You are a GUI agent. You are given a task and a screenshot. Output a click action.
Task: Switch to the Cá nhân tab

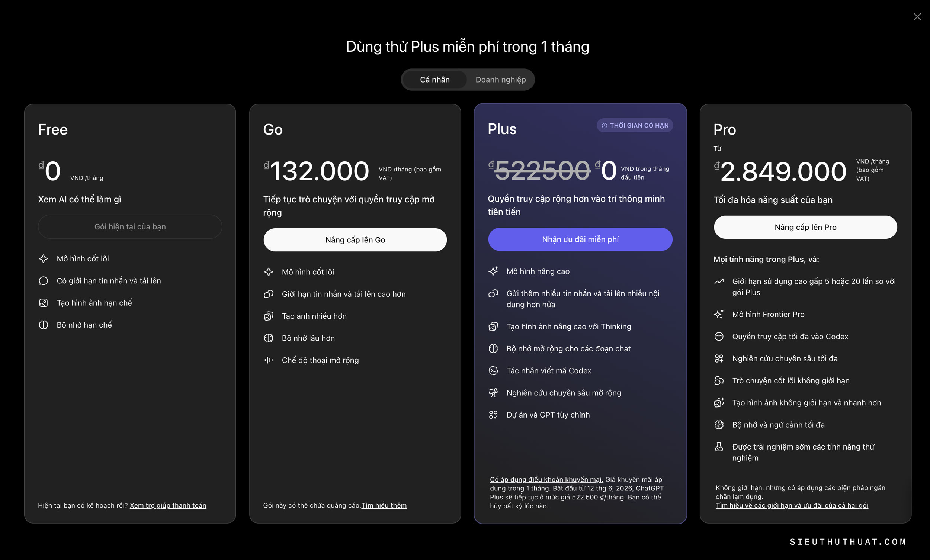point(435,80)
